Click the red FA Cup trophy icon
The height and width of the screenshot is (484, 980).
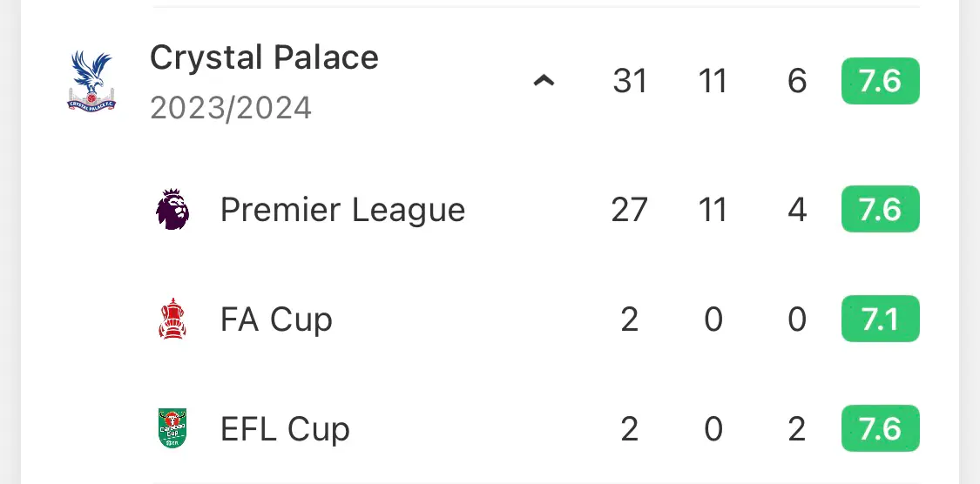pos(172,319)
